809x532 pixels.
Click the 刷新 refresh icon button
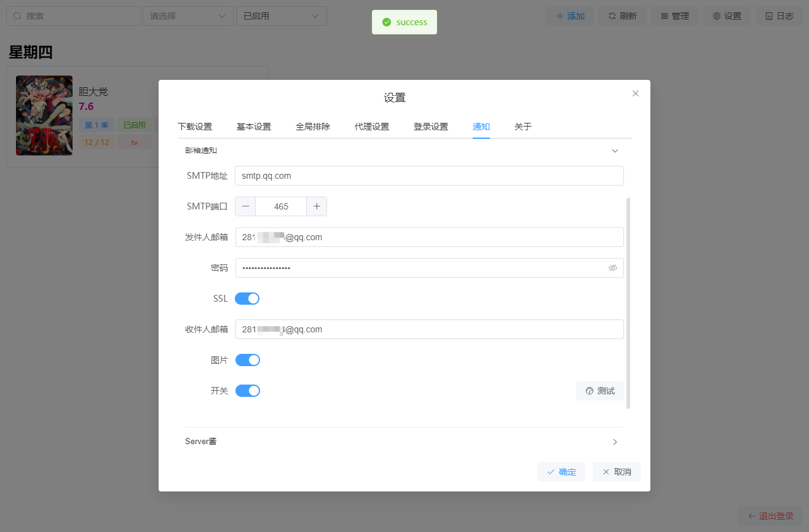click(622, 16)
